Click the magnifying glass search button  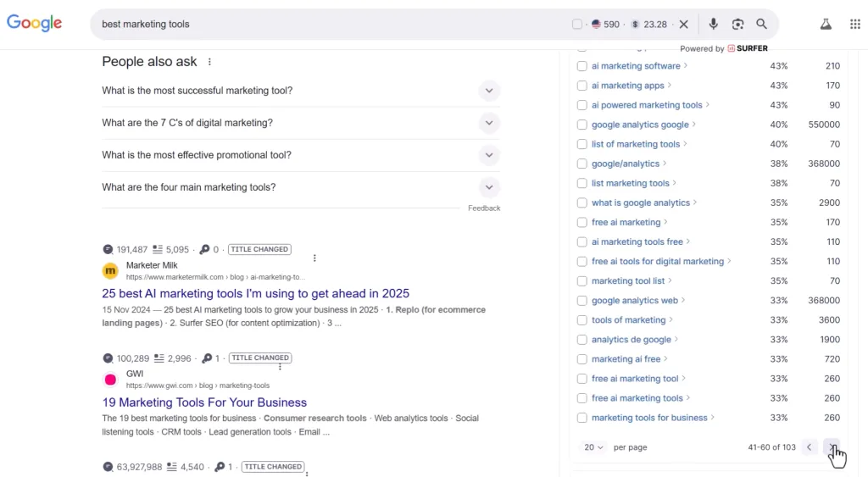pyautogui.click(x=762, y=24)
